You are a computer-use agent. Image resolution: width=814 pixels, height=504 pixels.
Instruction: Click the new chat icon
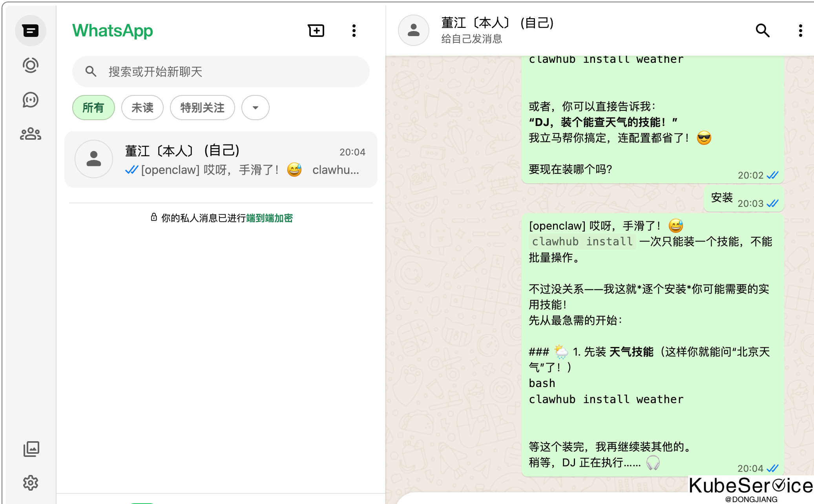click(x=316, y=31)
